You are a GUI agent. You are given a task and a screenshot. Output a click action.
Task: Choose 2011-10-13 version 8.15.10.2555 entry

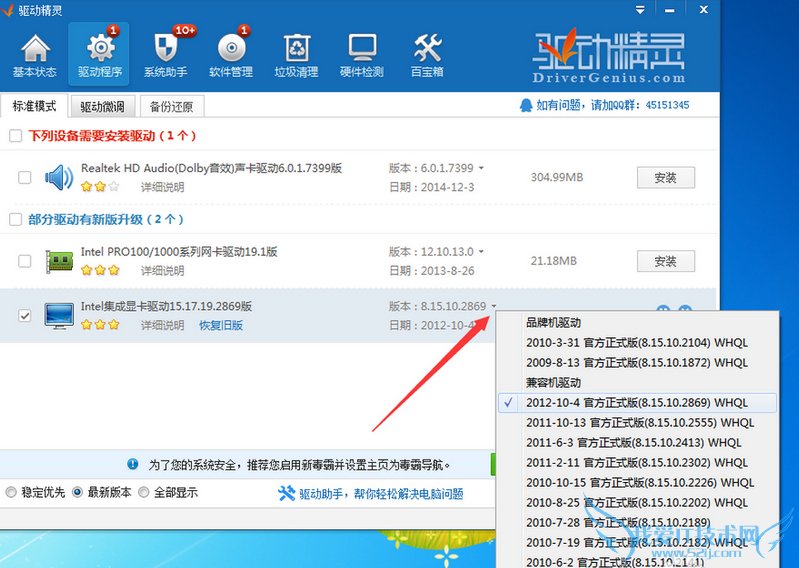[637, 423]
